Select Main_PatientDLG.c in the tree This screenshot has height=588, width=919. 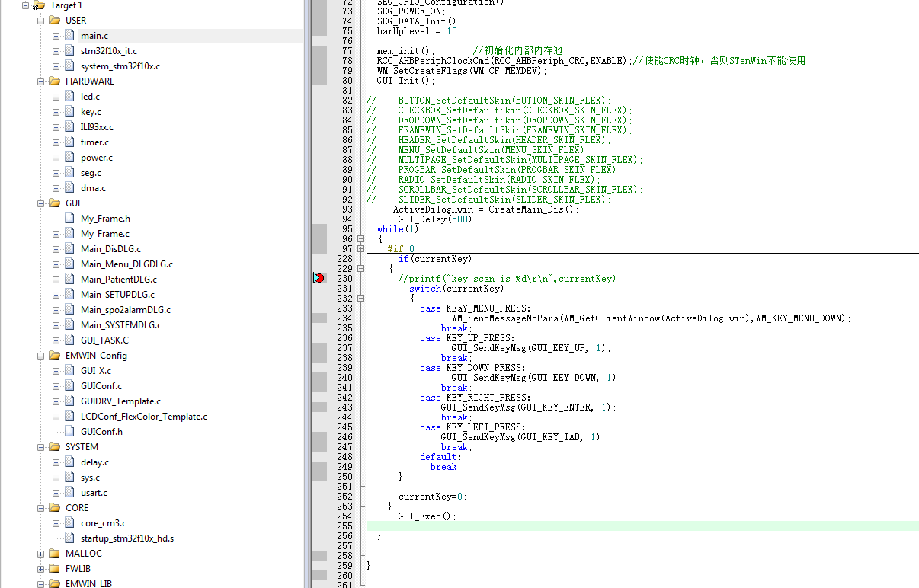(119, 280)
